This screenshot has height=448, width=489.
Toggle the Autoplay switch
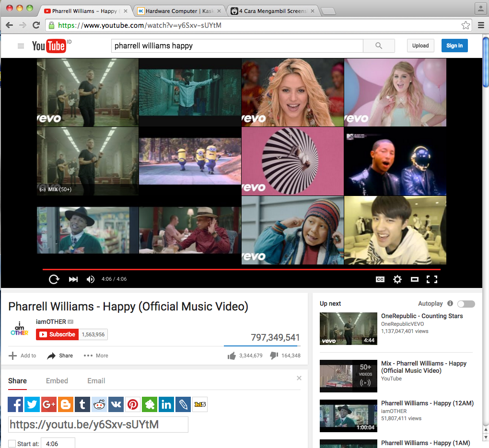[x=466, y=304]
